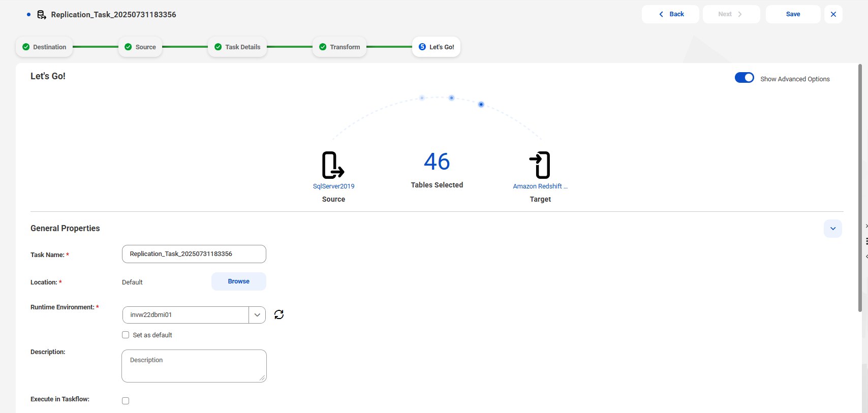Screen dimensions: 868x413
Task: Go to the Task Details step
Action: coord(237,47)
